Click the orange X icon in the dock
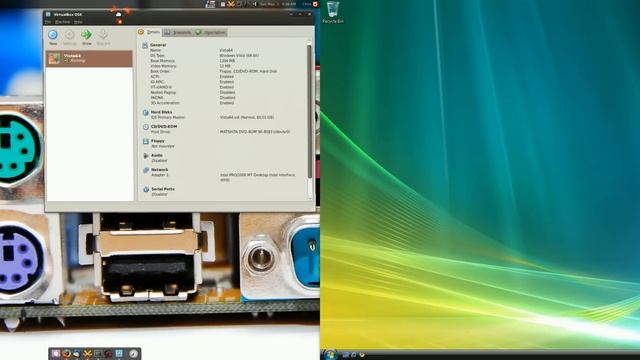The image size is (640, 360). pyautogui.click(x=87, y=354)
